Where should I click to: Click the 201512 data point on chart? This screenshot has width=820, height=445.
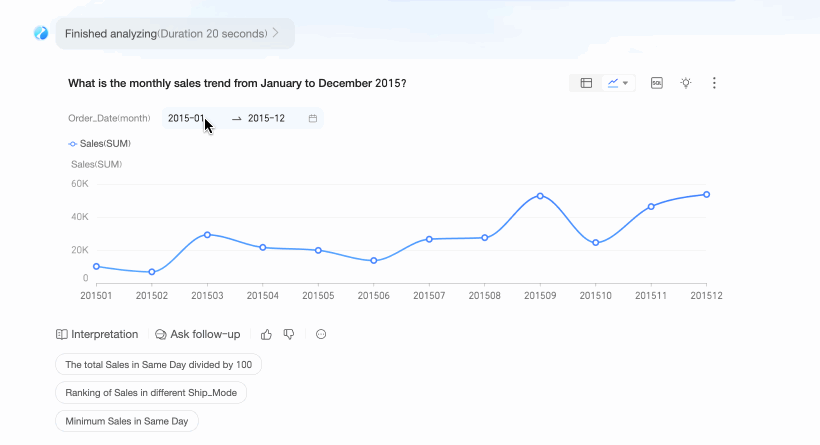[x=707, y=195]
